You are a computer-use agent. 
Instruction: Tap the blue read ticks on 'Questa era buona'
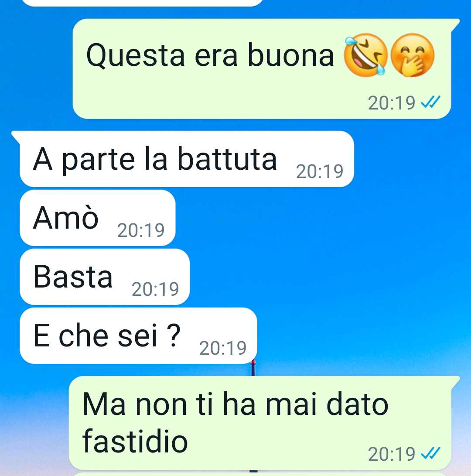(430, 103)
